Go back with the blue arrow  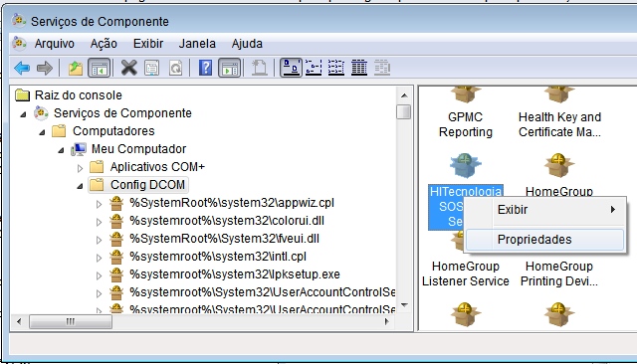click(x=22, y=68)
